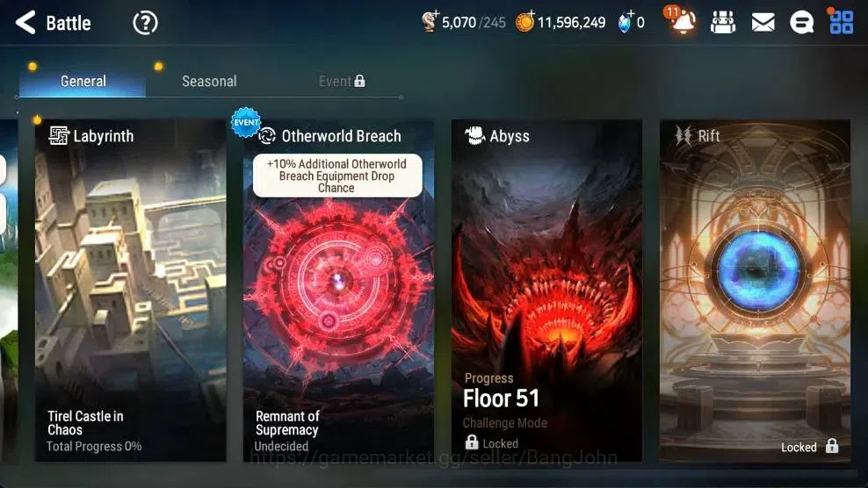Select the locked Rift card

[x=755, y=291]
